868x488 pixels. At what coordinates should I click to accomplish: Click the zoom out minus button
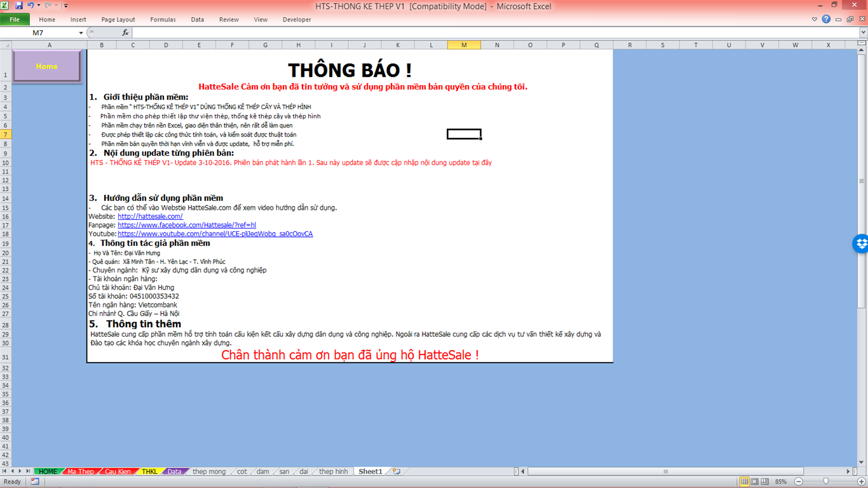click(x=799, y=482)
